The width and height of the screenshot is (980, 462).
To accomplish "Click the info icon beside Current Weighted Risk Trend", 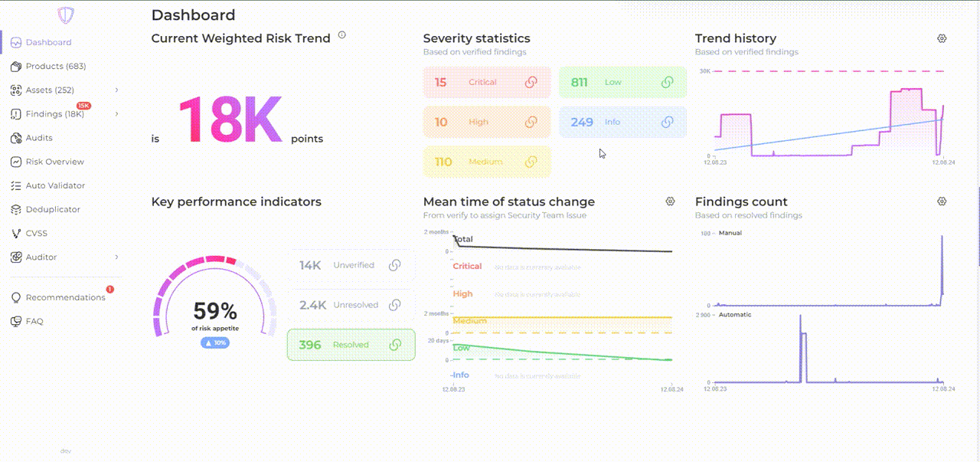I will 341,34.
